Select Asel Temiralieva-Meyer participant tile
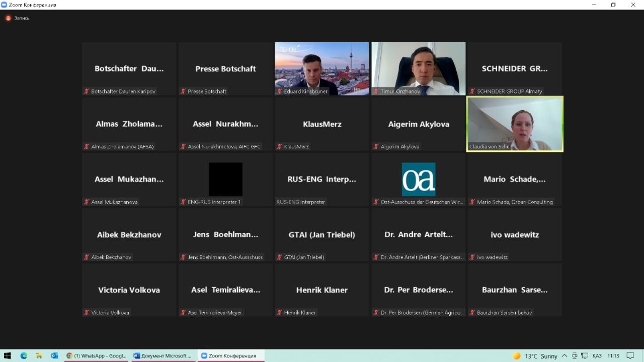Viewport: 644px width, 362px height. coord(225,290)
